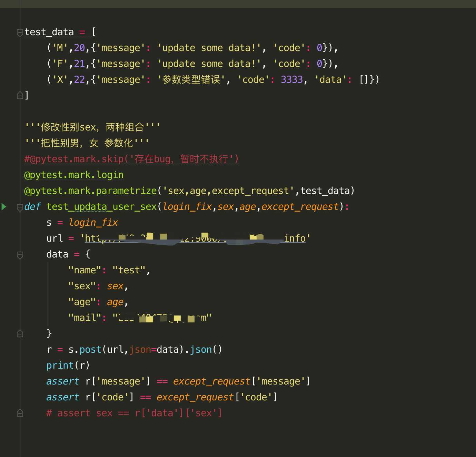
Task: Click the code value 3333
Action: 292,80
